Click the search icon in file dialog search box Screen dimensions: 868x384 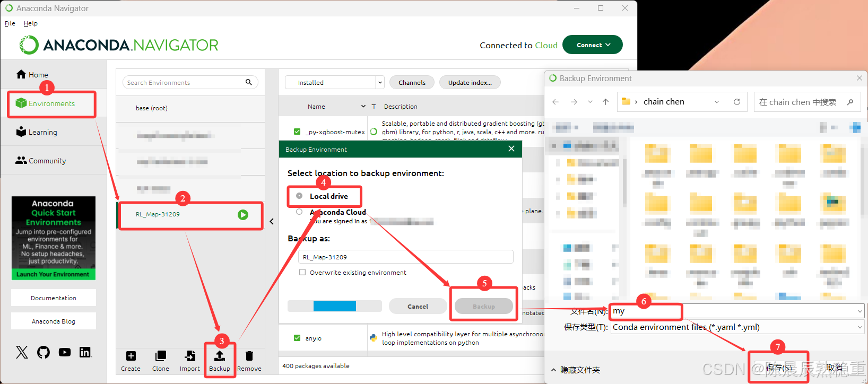point(850,102)
